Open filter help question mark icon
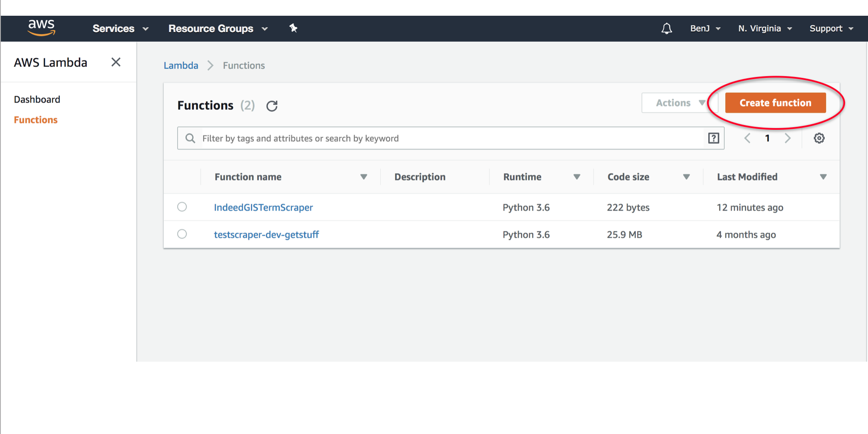Screen dimensions: 868x434 713,138
